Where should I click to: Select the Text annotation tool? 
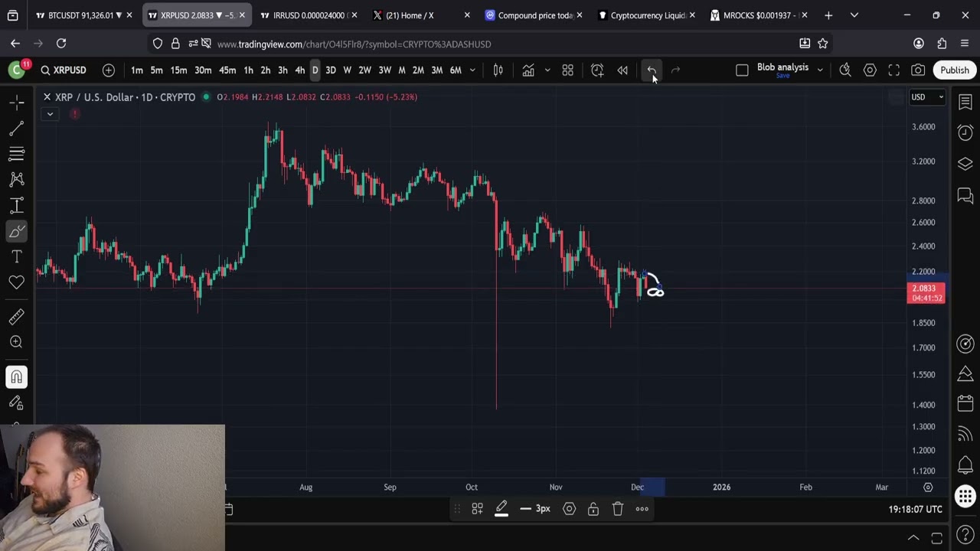pyautogui.click(x=16, y=256)
